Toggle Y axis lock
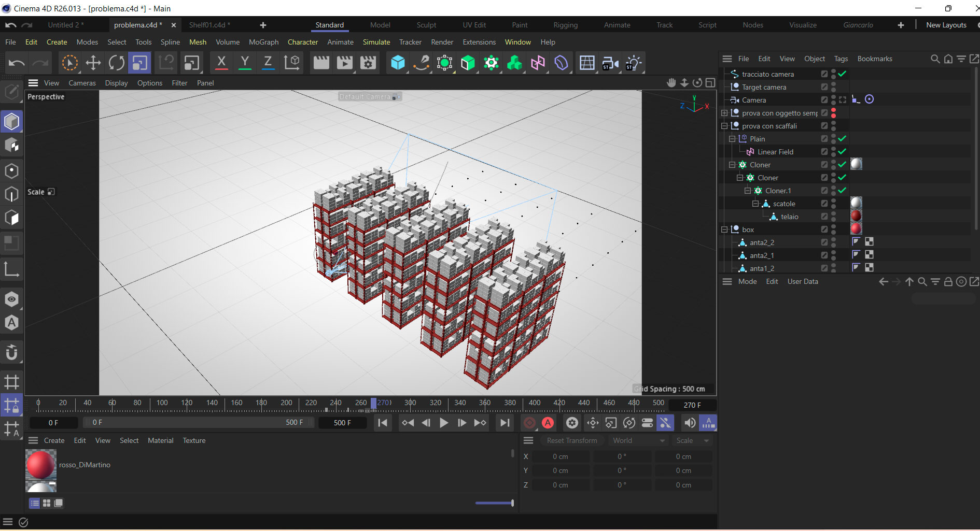Viewport: 980px width, 531px height. 245,63
